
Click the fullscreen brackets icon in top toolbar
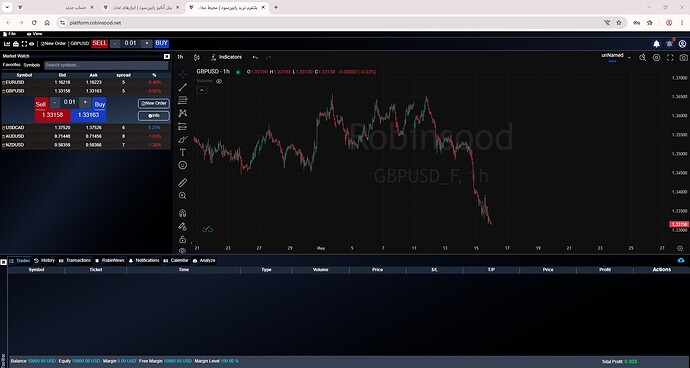[x=24, y=44]
